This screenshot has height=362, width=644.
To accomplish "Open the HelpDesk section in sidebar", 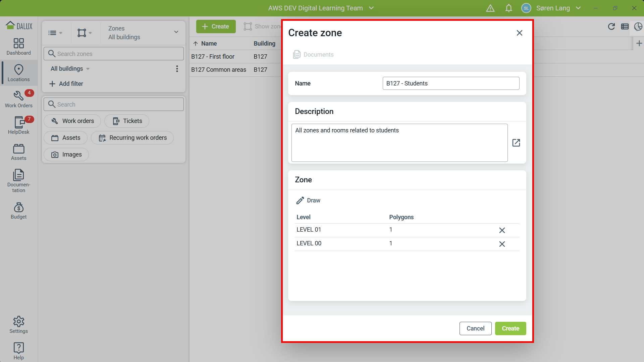I will click(x=18, y=125).
